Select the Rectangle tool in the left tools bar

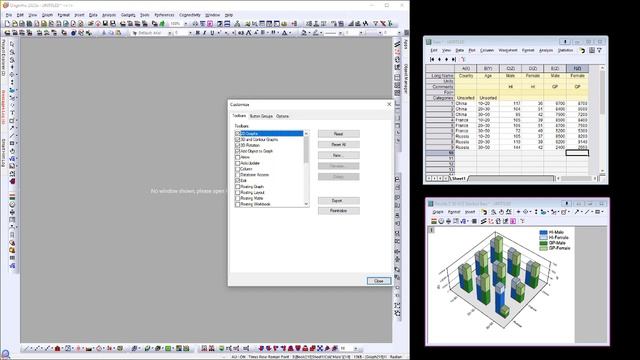pyautogui.click(x=12, y=143)
